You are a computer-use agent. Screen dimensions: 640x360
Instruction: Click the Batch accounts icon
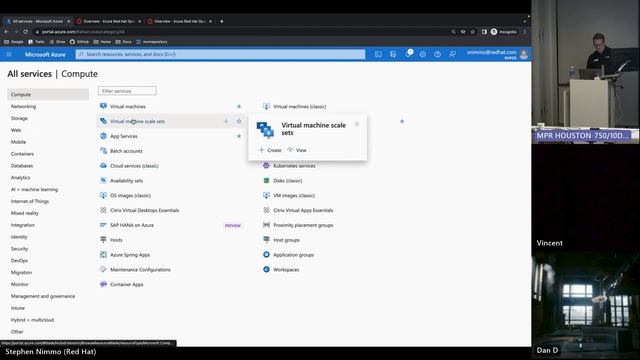[x=103, y=151]
